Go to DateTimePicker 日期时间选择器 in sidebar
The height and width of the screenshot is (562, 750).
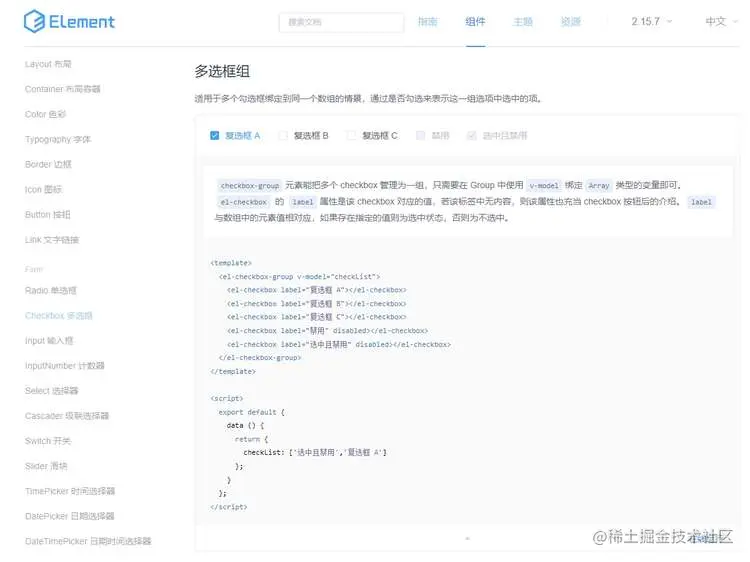(x=88, y=541)
